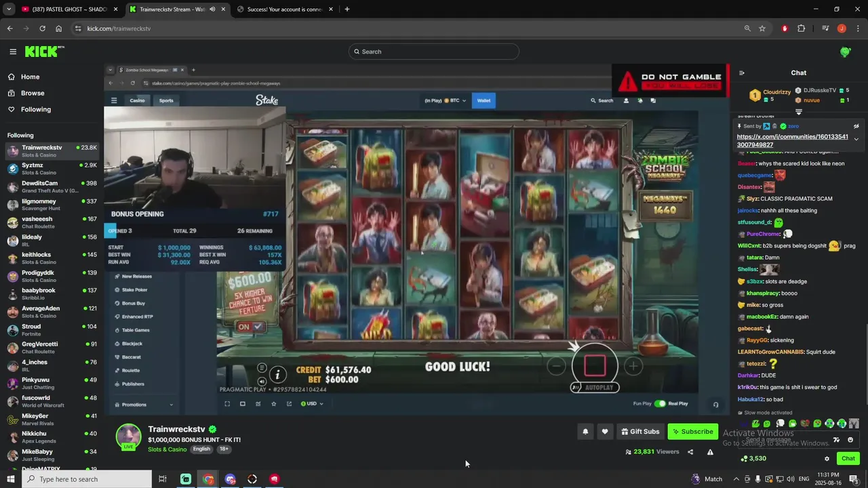
Task: Collapse the chat panel with the arrow icon
Action: [741, 73]
